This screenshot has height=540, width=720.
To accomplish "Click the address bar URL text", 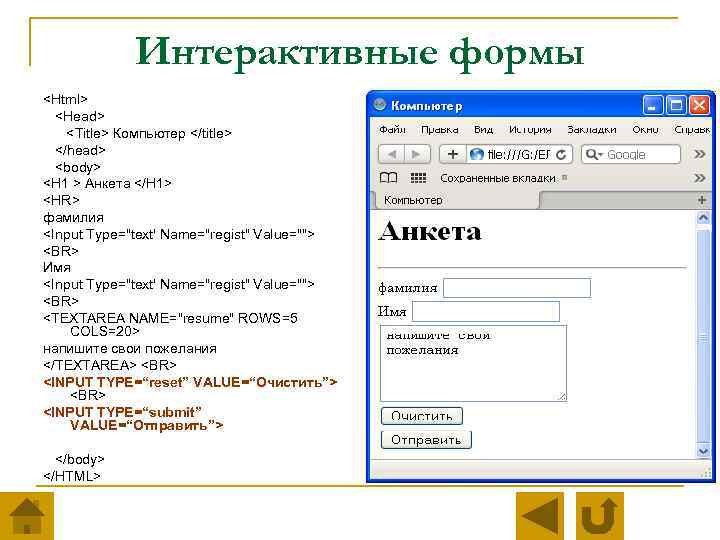I will point(519,155).
